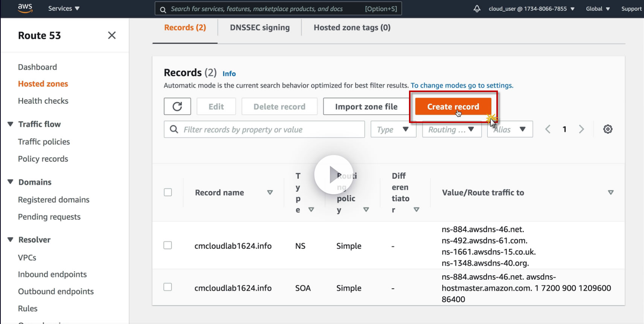Click the Import zone file button
The image size is (644, 324).
pyautogui.click(x=366, y=106)
